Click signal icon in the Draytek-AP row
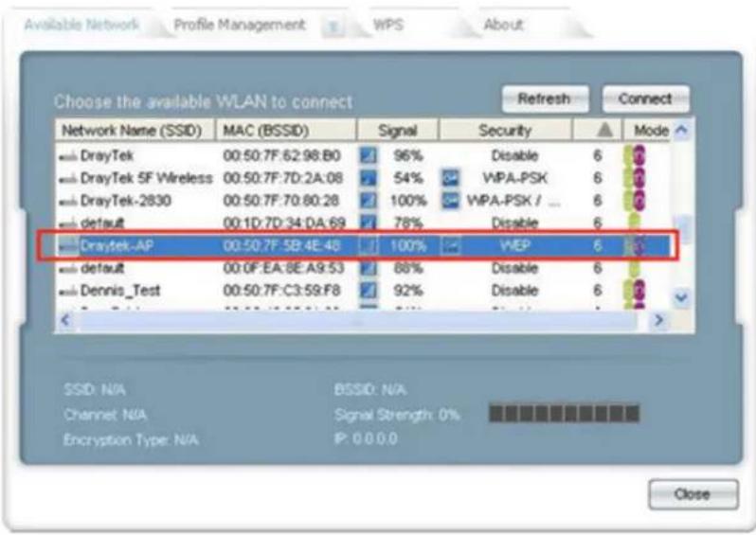 [369, 246]
